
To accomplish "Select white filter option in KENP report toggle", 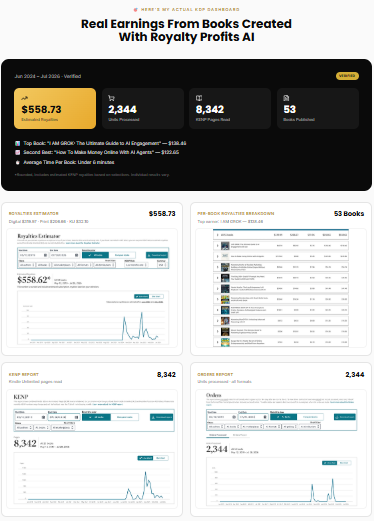I will 124,417.
